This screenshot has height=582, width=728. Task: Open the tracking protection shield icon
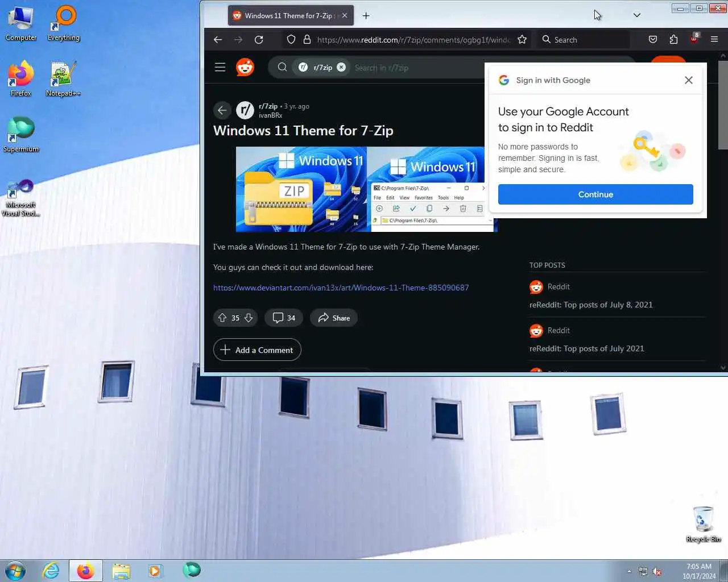[291, 40]
